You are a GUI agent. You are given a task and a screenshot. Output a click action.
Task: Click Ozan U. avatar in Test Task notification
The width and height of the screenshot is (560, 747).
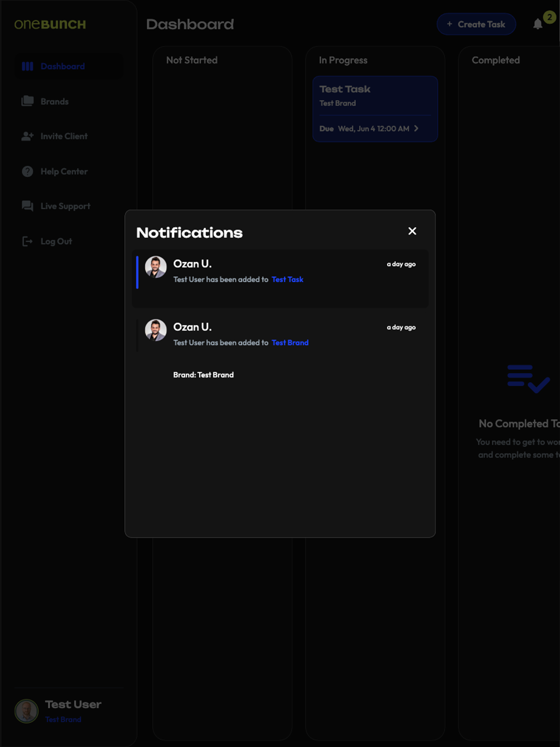click(156, 267)
